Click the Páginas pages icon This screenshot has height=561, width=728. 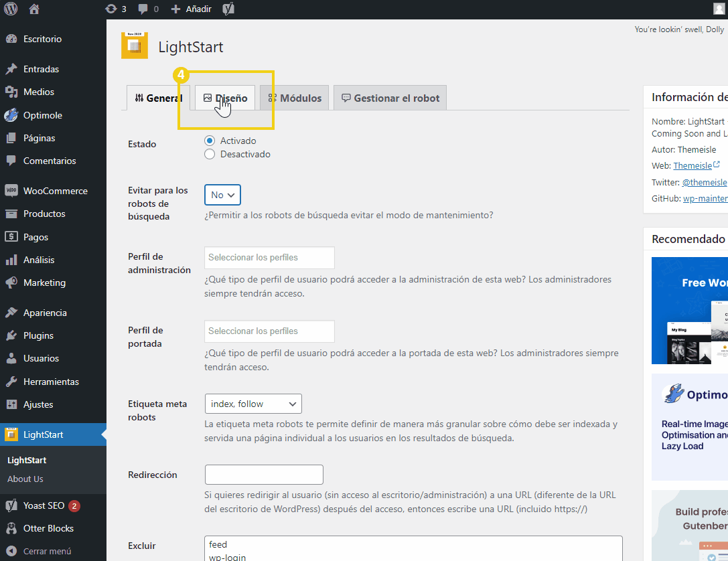click(11, 138)
